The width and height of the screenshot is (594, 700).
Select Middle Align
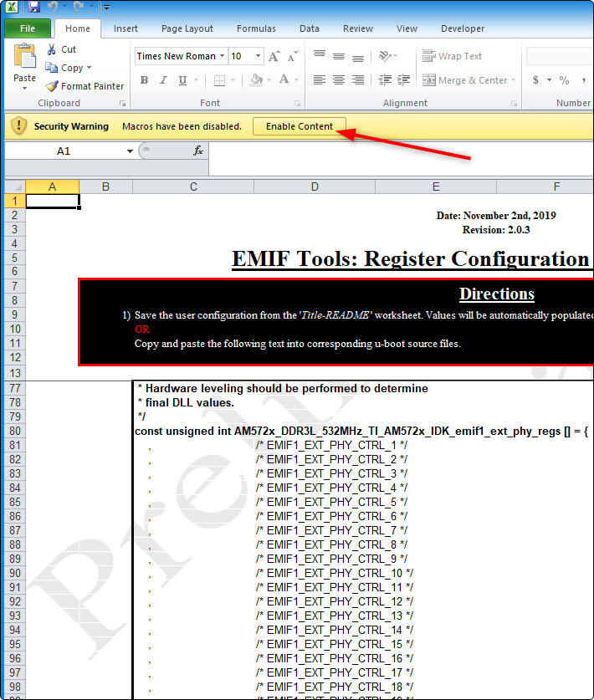click(339, 56)
